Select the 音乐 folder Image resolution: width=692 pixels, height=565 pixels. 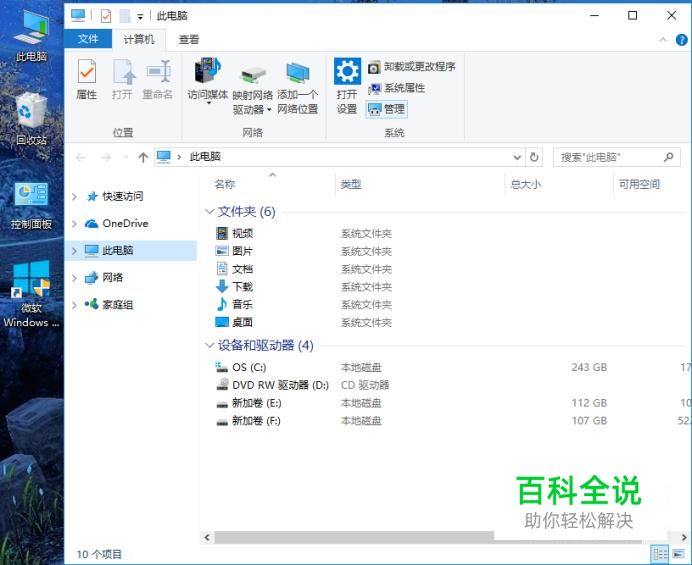tap(234, 304)
